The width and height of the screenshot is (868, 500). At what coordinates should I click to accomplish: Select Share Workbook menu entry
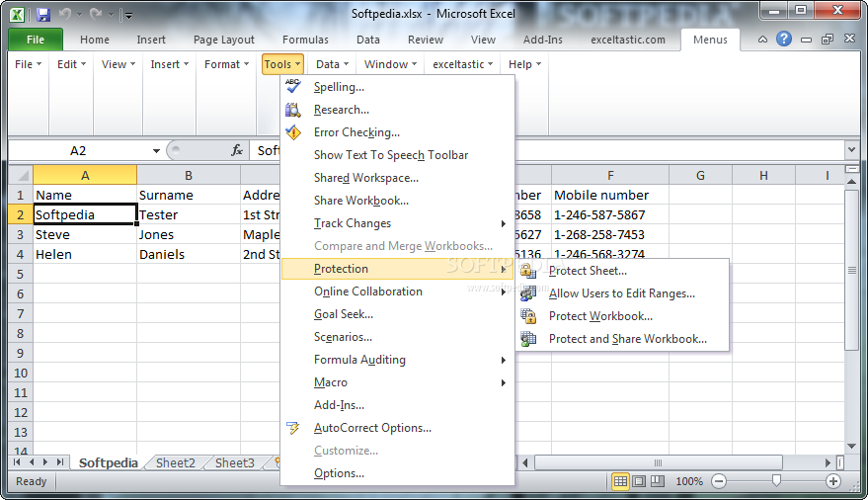(398, 201)
